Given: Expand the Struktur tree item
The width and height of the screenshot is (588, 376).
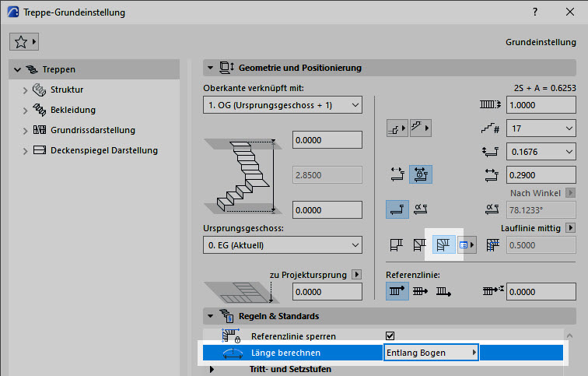Looking at the screenshot, I should pos(25,90).
